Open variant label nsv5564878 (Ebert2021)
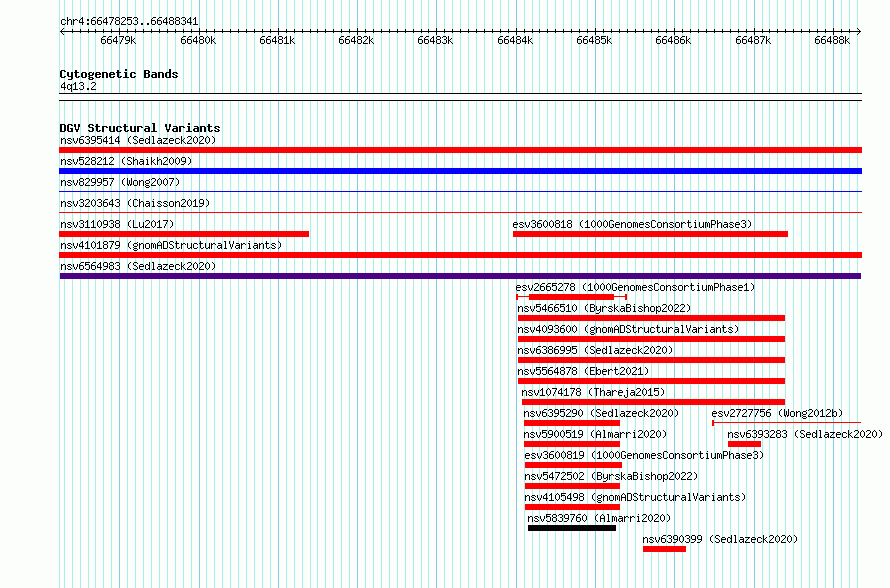The height and width of the screenshot is (588, 890). pos(583,371)
